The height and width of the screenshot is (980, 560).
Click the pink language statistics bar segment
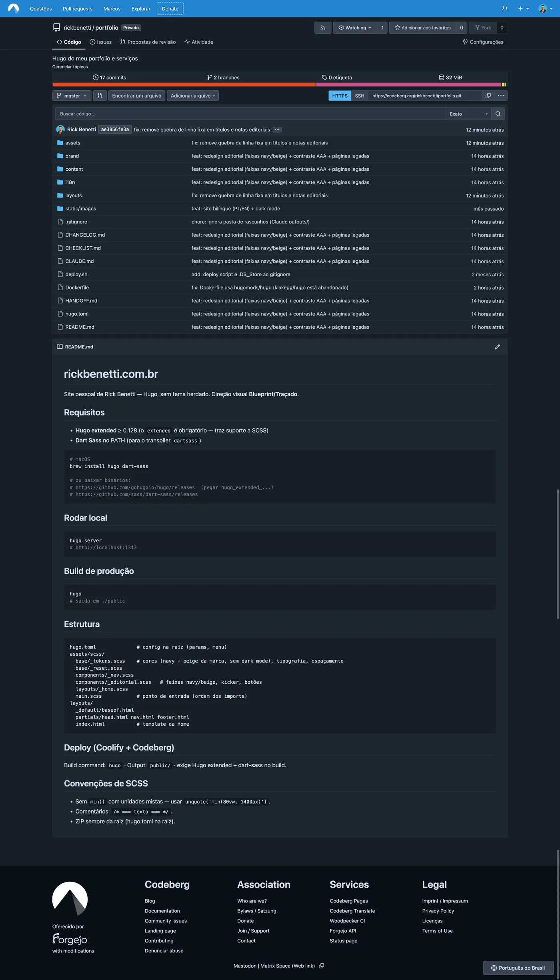[409, 85]
